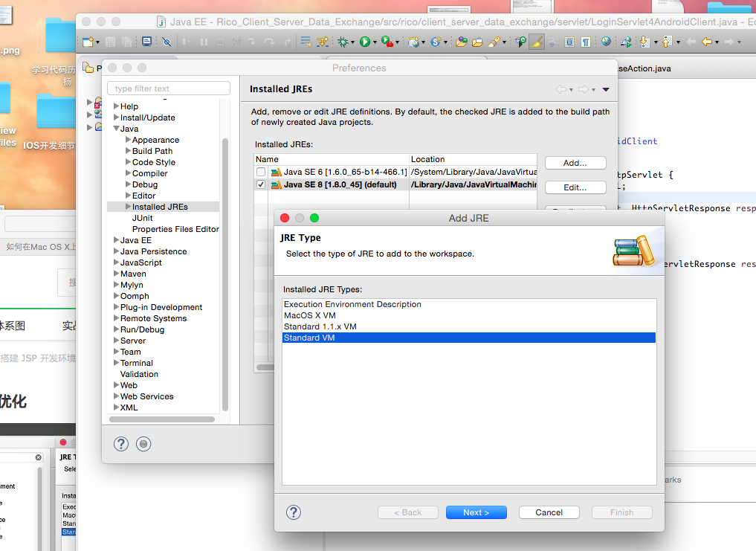This screenshot has width=756, height=551.
Task: Click the help icon in Preferences window
Action: tap(121, 444)
